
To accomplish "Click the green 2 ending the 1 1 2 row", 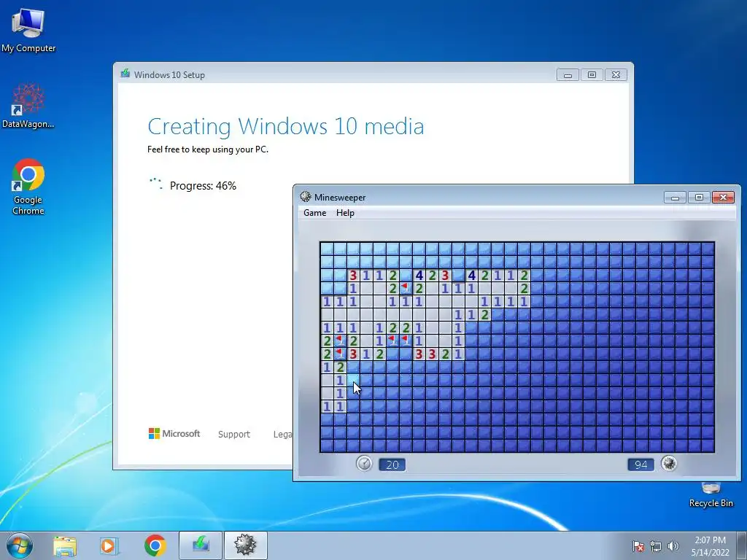I will pyautogui.click(x=484, y=314).
